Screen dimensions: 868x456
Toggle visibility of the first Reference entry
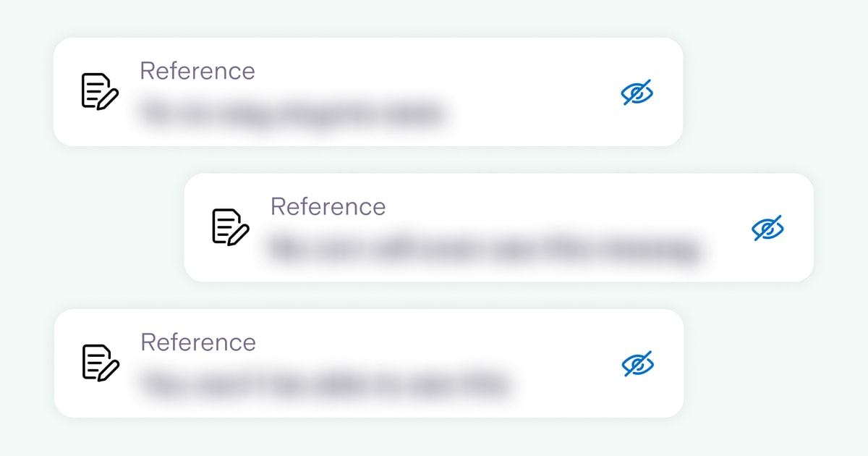[x=638, y=92]
